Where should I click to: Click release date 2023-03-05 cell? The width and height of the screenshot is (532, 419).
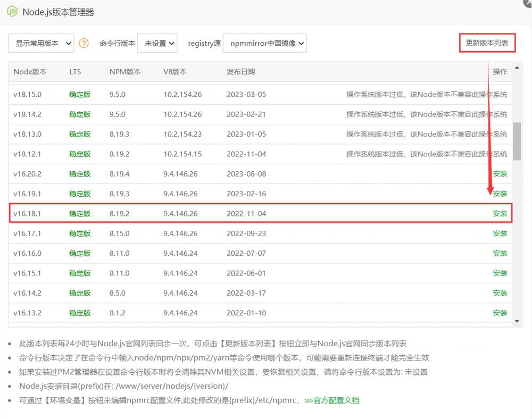pyautogui.click(x=246, y=94)
